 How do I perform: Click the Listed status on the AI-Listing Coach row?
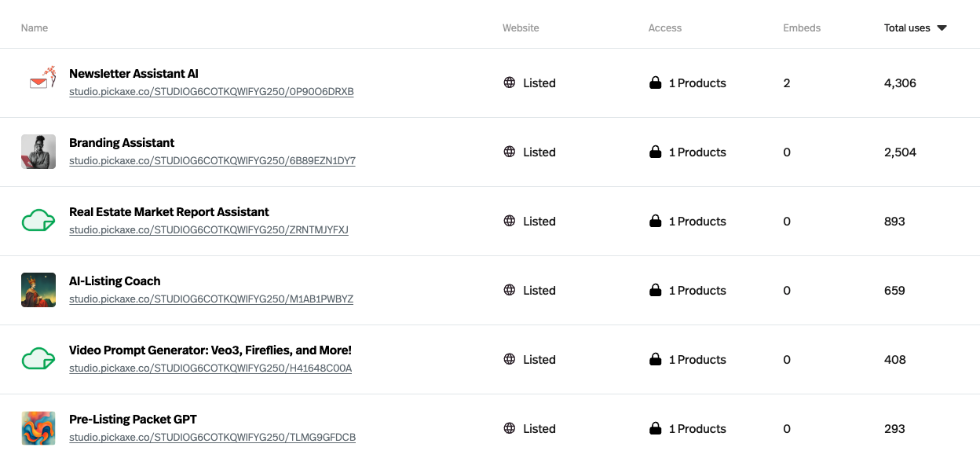coord(539,290)
